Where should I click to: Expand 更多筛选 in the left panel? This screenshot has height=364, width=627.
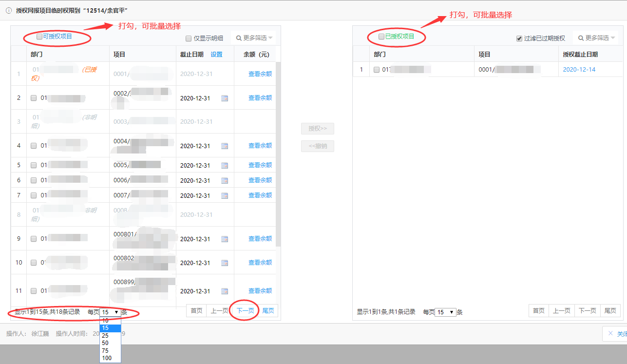254,38
